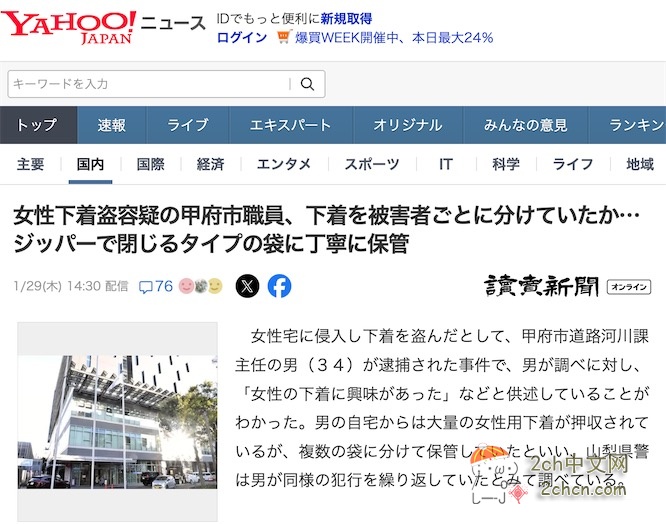The width and height of the screenshot is (666, 524).
Task: Select the 地域 category
Action: [640, 164]
